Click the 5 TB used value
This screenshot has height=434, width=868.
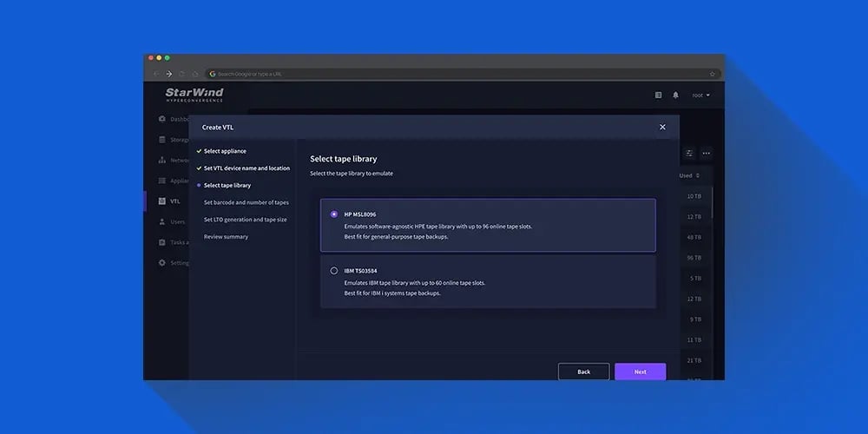tap(696, 278)
